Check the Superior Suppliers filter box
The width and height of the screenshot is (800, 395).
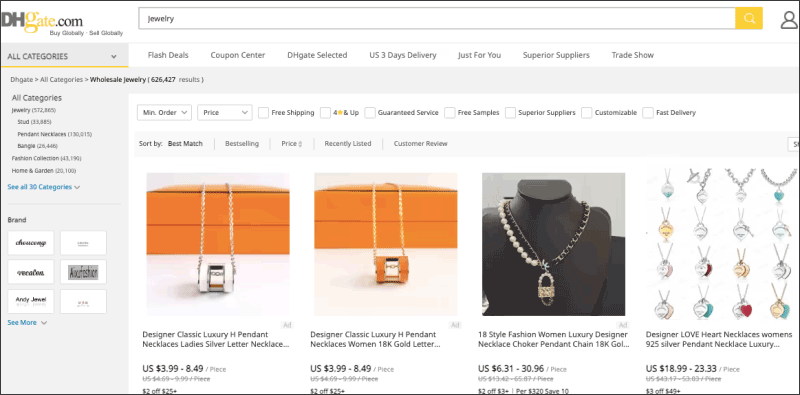(510, 113)
